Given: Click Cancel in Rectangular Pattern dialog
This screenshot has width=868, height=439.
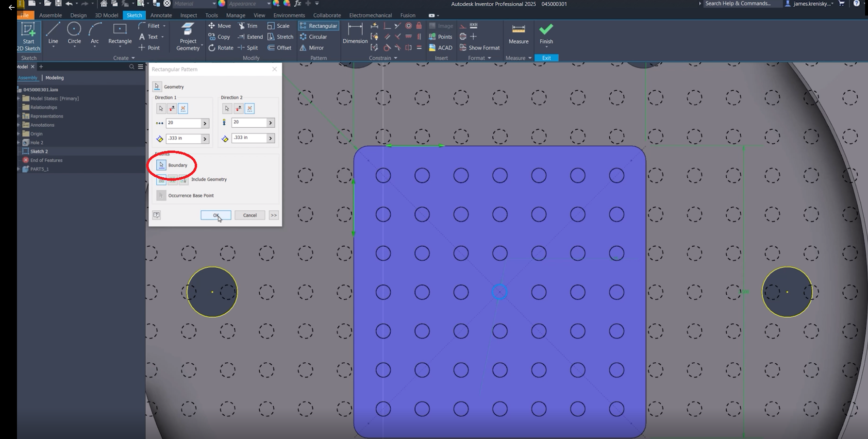Looking at the screenshot, I should click(x=250, y=215).
